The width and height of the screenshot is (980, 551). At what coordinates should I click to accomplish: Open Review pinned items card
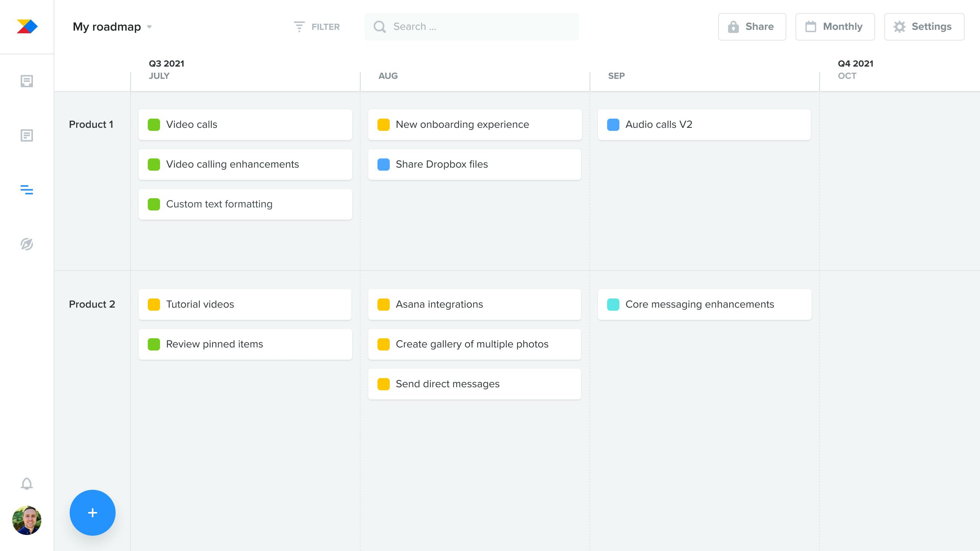pyautogui.click(x=245, y=344)
